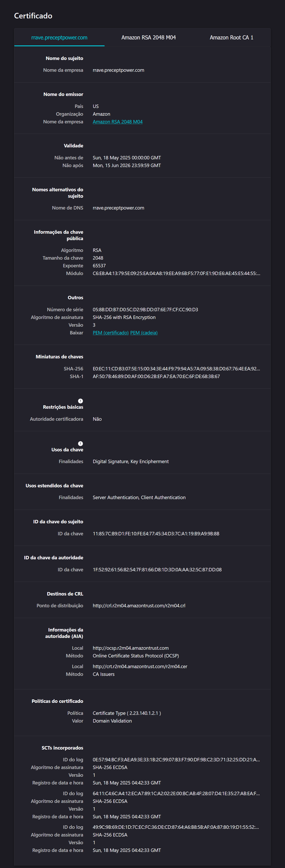Select the rrave.preceptpower.com certificate tab
This screenshot has height=868, width=285.
coord(59,37)
